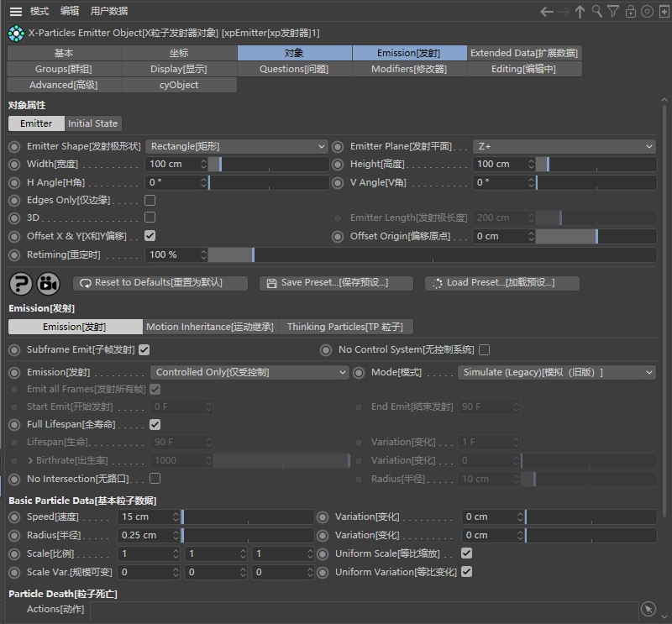The height and width of the screenshot is (624, 672).
Task: Click the H Angle keyframe dot
Action: tap(14, 183)
